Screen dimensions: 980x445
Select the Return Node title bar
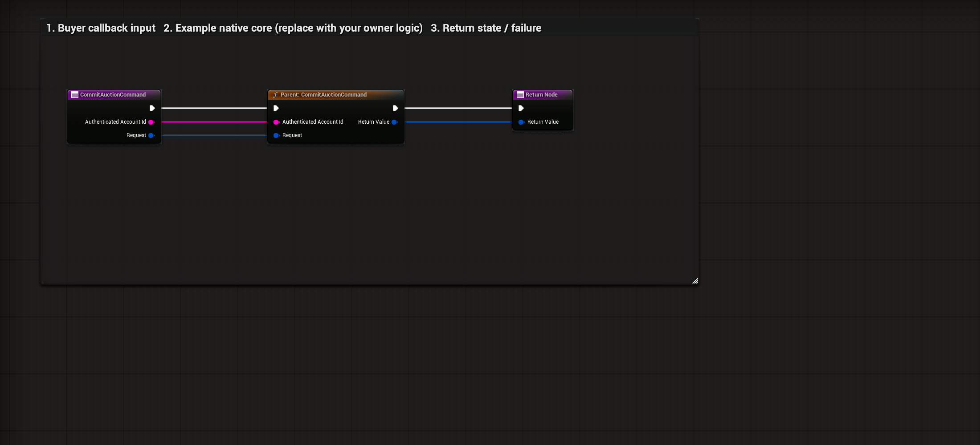[x=543, y=95]
